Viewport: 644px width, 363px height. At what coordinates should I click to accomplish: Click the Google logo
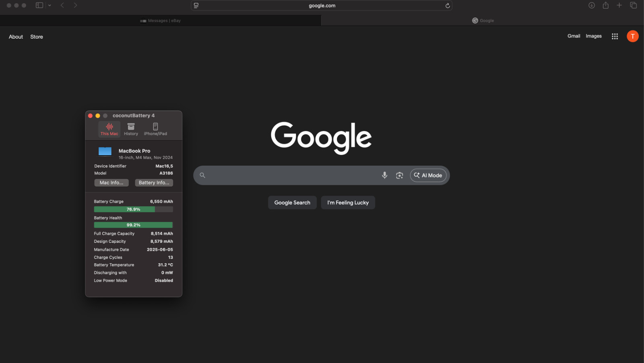(x=321, y=138)
